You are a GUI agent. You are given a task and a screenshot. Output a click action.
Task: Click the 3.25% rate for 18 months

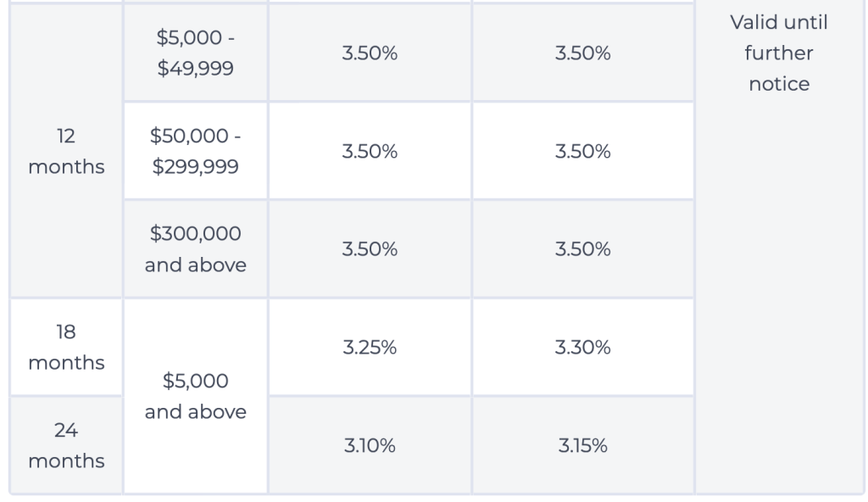tap(370, 348)
